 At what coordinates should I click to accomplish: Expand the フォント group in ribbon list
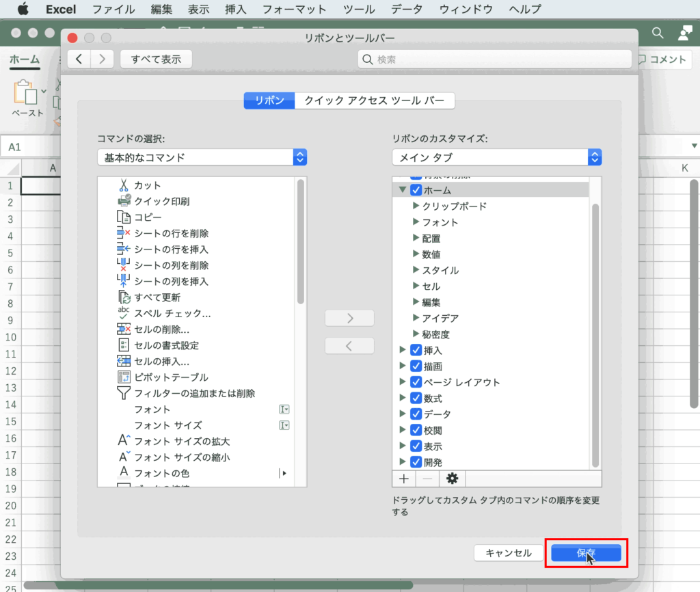[x=416, y=222]
